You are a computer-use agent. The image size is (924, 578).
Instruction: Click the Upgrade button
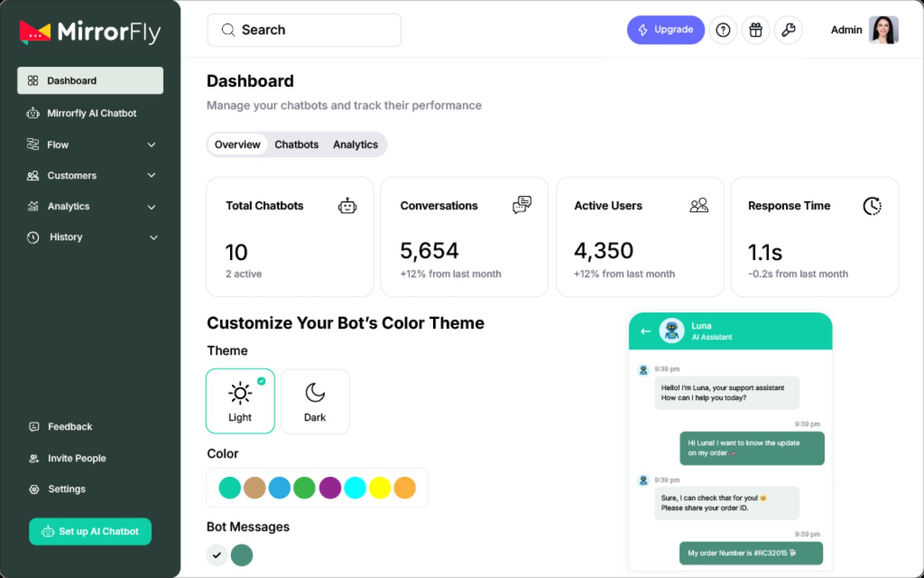pyautogui.click(x=665, y=30)
